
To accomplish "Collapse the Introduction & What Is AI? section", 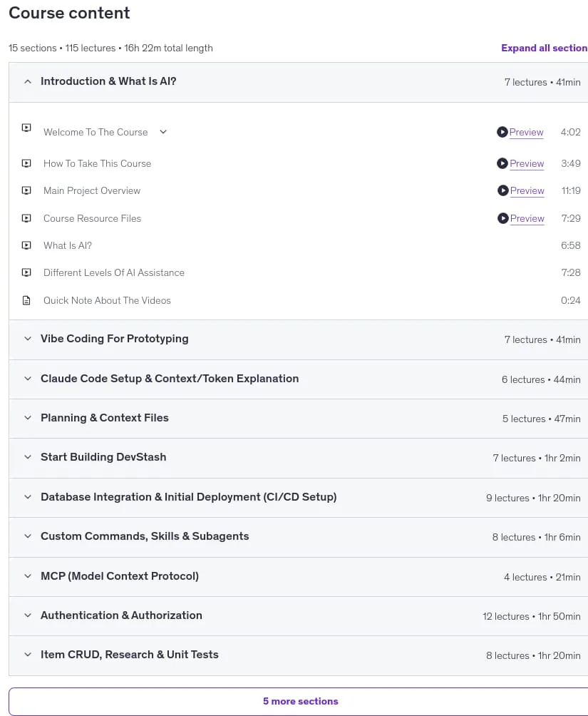I will (x=298, y=82).
